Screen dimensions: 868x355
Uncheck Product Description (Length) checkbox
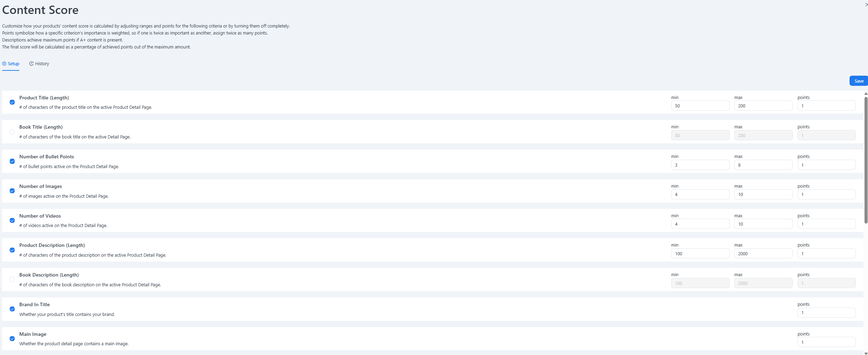tap(12, 250)
